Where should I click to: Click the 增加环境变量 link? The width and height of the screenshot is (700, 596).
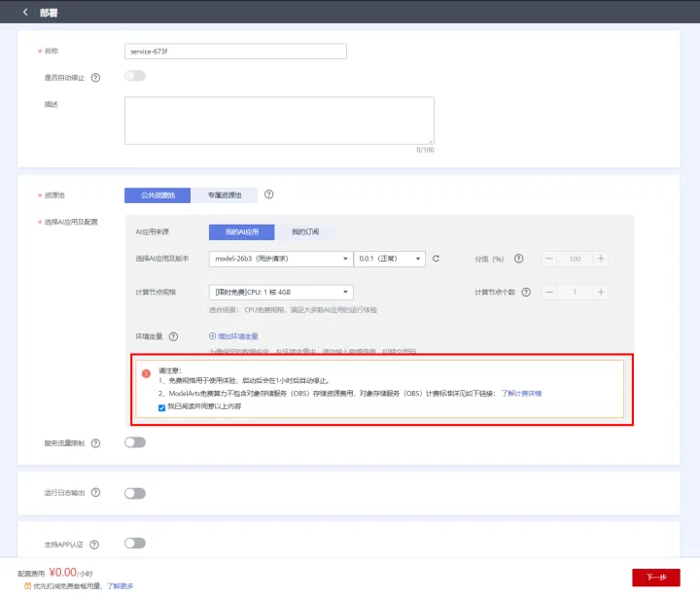tap(233, 336)
